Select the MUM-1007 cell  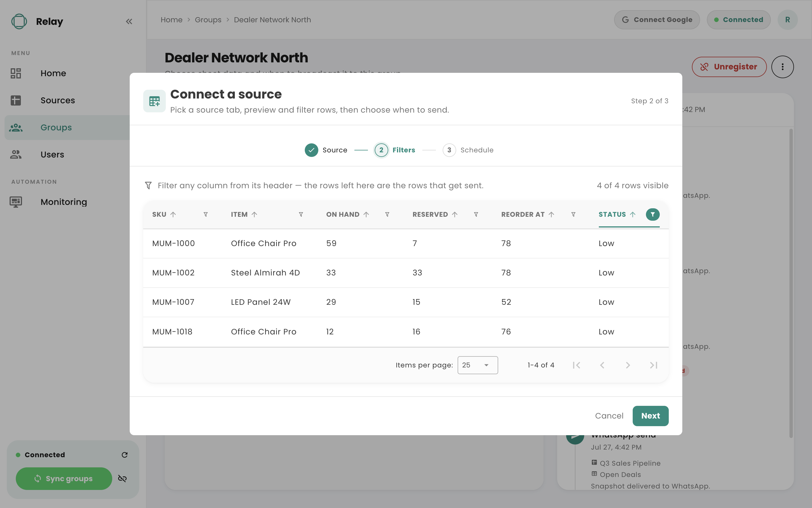click(x=173, y=302)
